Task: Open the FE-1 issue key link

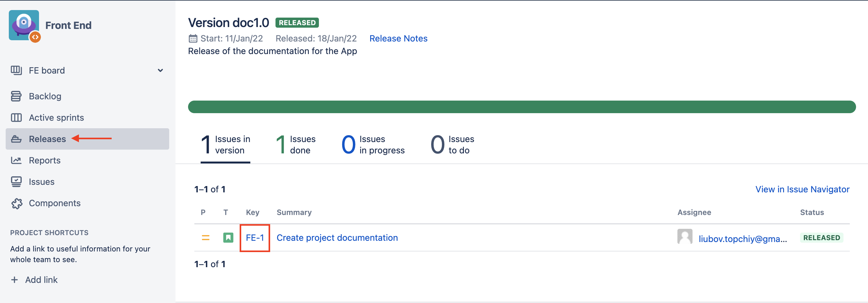Action: [x=255, y=238]
